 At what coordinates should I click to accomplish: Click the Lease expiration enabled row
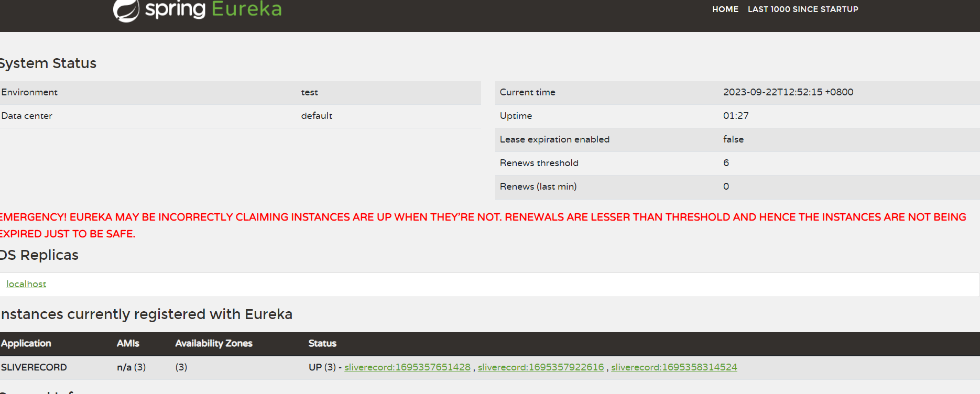[737, 139]
